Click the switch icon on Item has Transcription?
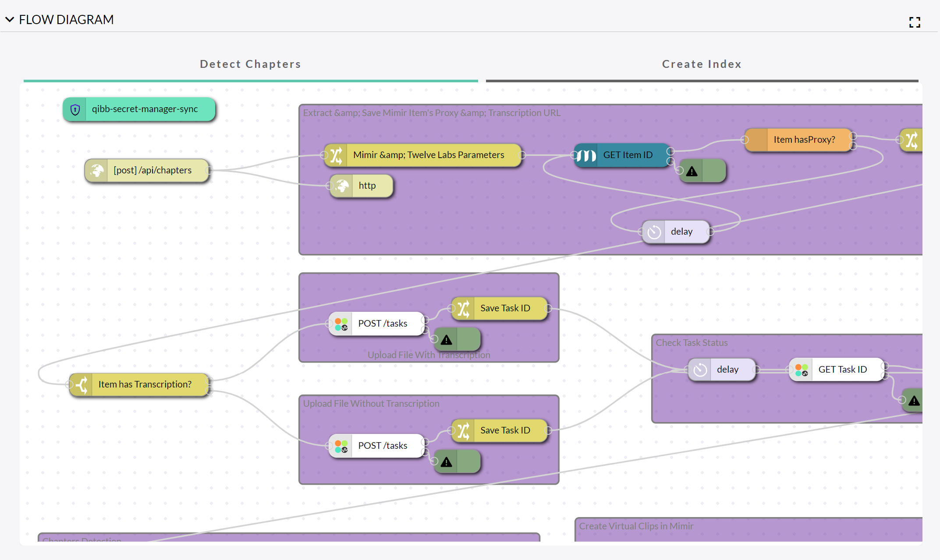Image resolution: width=940 pixels, height=560 pixels. 82,384
